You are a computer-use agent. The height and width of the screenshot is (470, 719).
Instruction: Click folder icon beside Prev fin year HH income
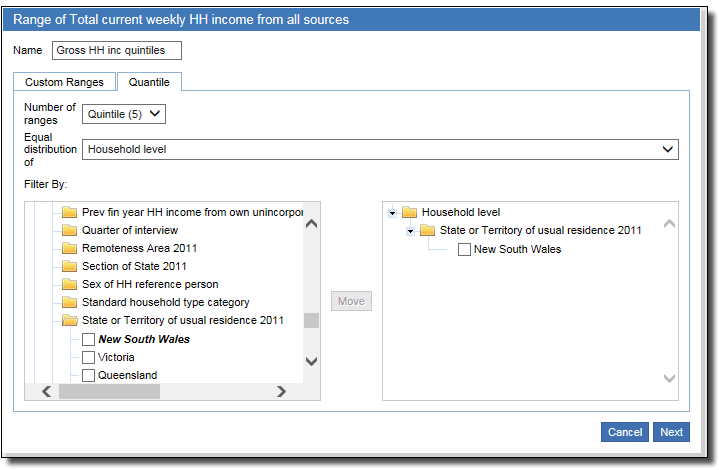point(69,212)
